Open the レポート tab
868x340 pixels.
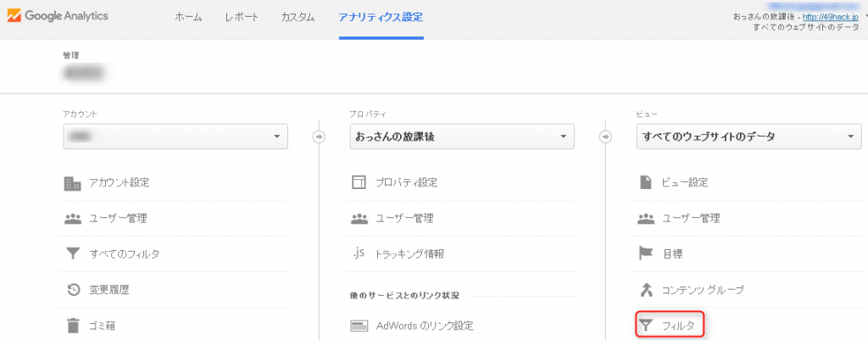243,18
